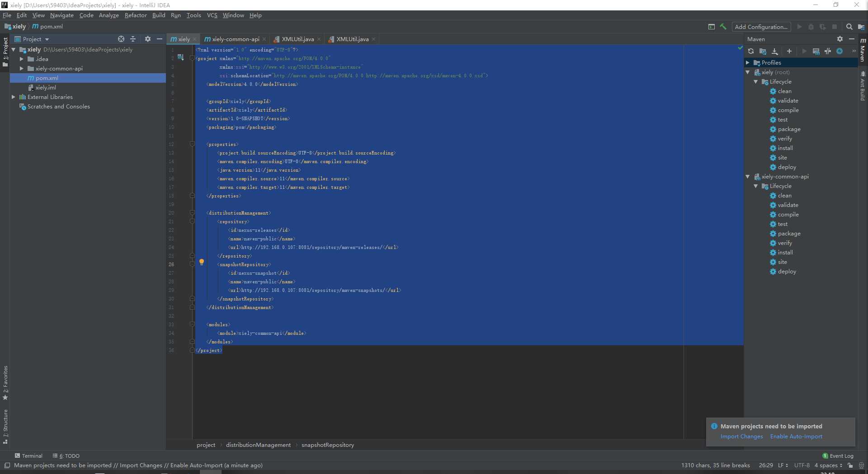
Task: Click the intention lightbulb on line 26
Action: pos(202,262)
